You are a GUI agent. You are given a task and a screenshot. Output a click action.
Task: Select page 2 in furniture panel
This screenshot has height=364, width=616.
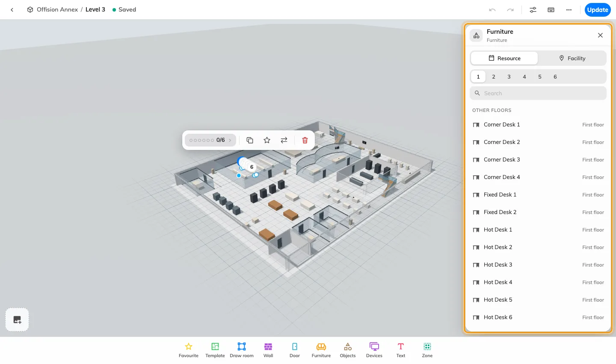[494, 77]
